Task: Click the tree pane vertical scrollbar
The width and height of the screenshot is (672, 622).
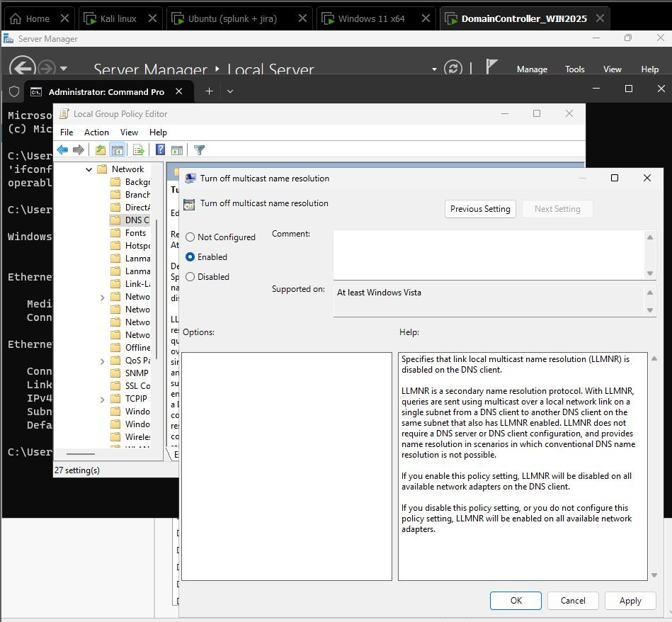Action: tap(157, 289)
